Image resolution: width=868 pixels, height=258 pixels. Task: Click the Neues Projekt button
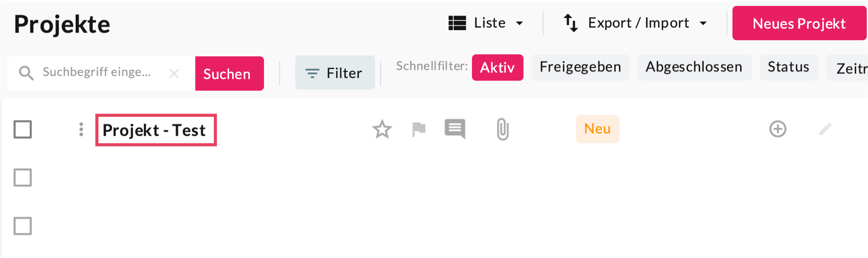[x=799, y=24]
